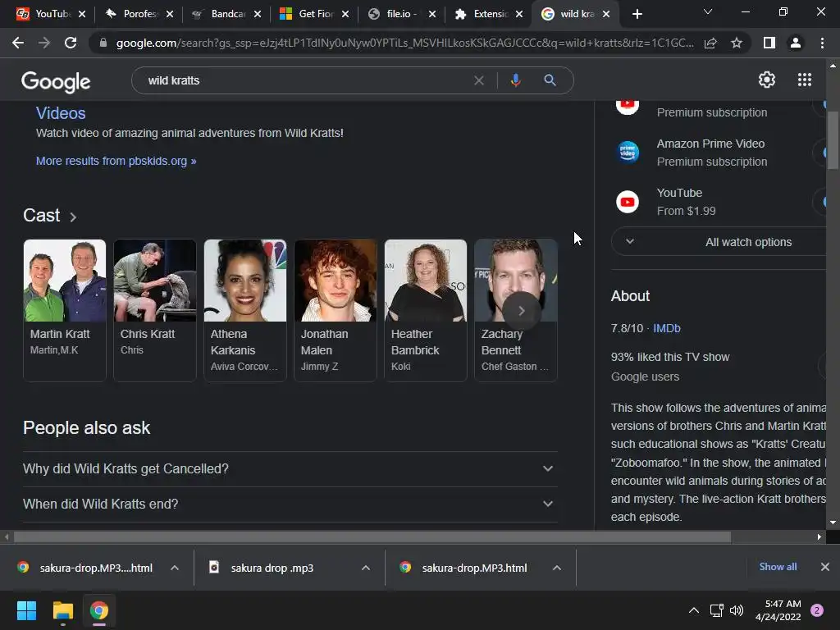This screenshot has height=630, width=840.
Task: Show hidden system tray icons
Action: tap(694, 610)
